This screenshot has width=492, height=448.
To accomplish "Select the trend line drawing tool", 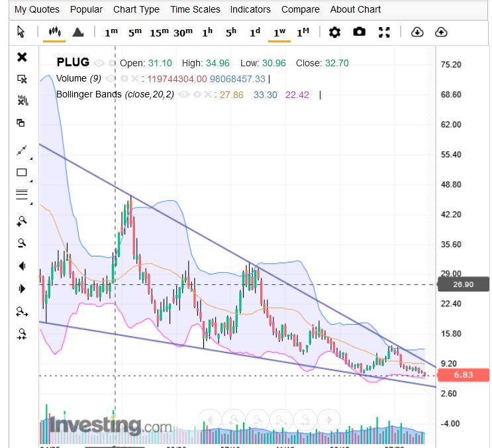I will (22, 150).
